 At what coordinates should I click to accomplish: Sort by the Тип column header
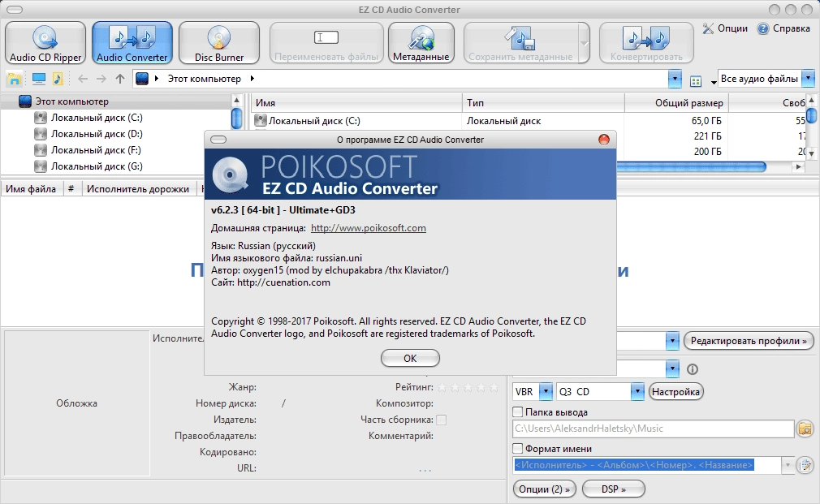click(x=543, y=103)
